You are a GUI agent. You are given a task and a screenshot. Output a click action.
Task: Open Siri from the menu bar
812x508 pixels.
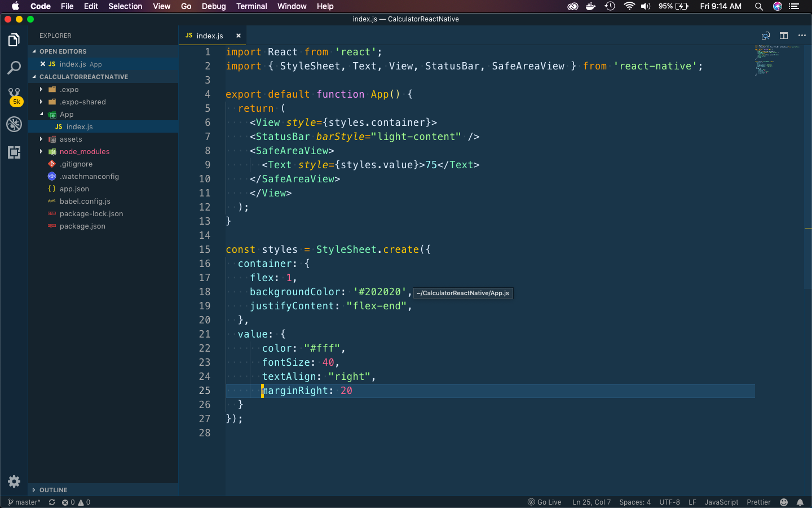pos(778,6)
